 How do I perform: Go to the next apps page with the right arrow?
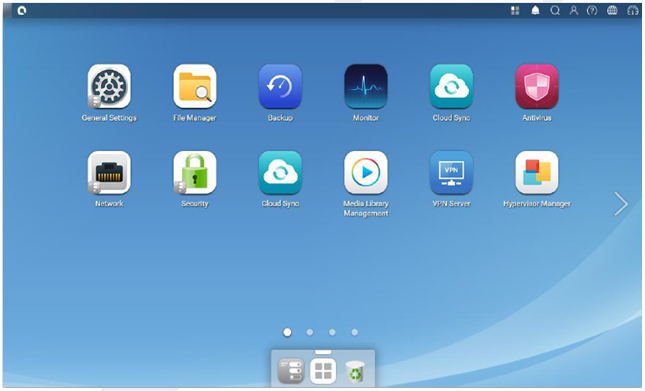621,204
